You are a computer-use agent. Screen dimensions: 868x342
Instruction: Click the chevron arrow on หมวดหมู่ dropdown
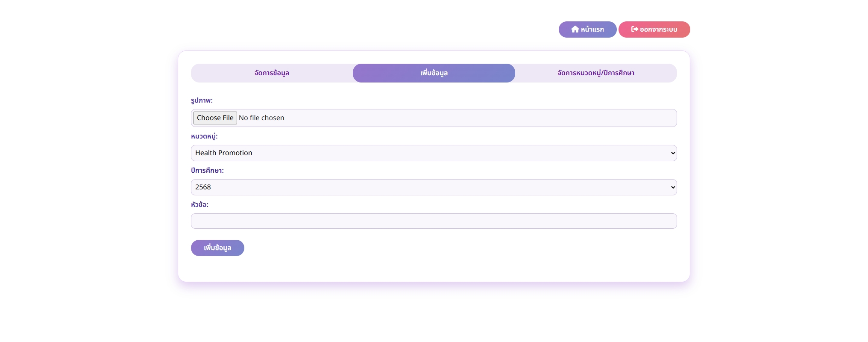(x=673, y=153)
